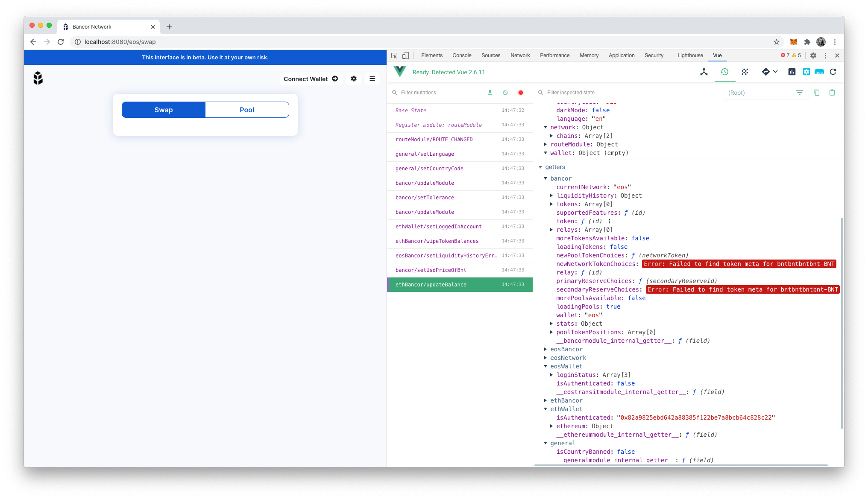Image resolution: width=868 pixels, height=499 pixels.
Task: Select the Base State entry
Action: point(460,111)
